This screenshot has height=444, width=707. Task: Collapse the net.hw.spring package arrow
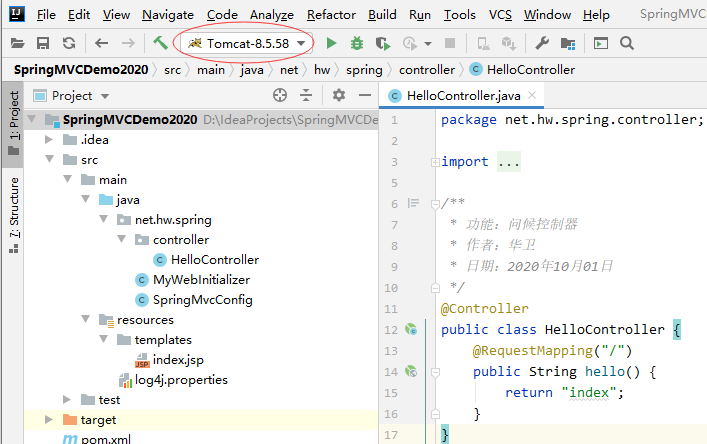pyautogui.click(x=104, y=219)
